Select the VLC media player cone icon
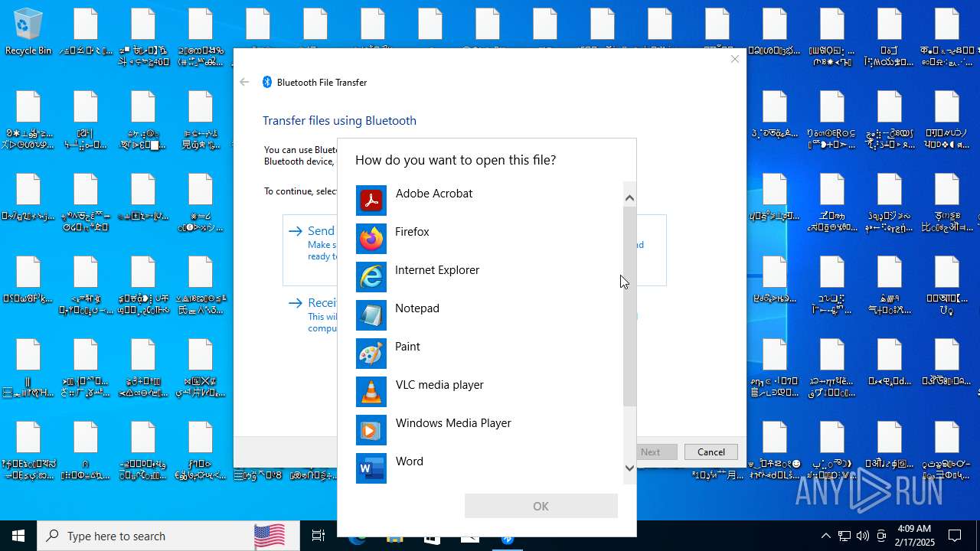Image resolution: width=980 pixels, height=551 pixels. pyautogui.click(x=371, y=392)
